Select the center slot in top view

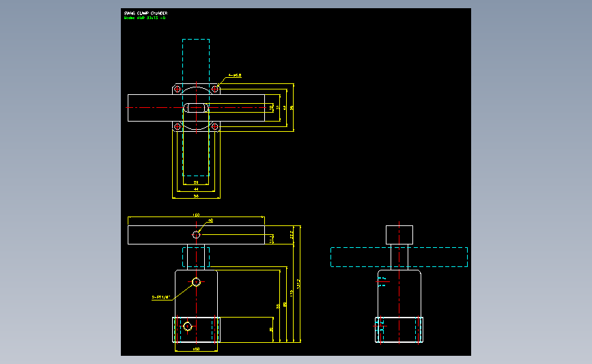click(196, 108)
